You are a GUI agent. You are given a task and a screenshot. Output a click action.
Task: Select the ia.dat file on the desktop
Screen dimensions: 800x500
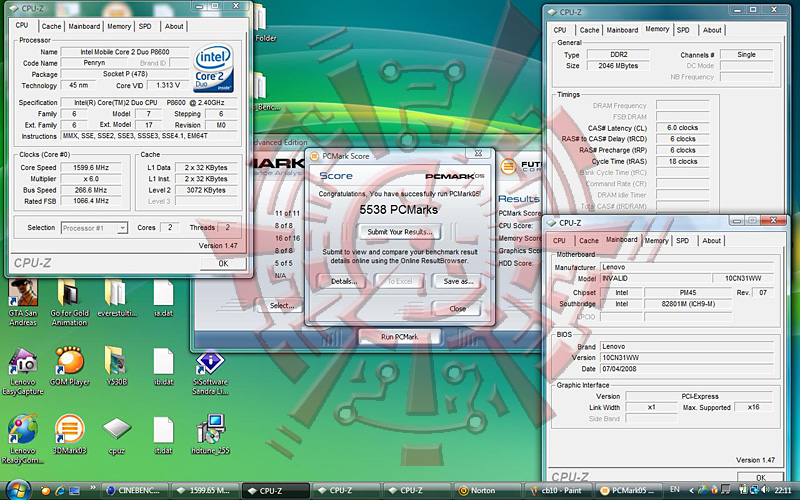click(x=164, y=298)
